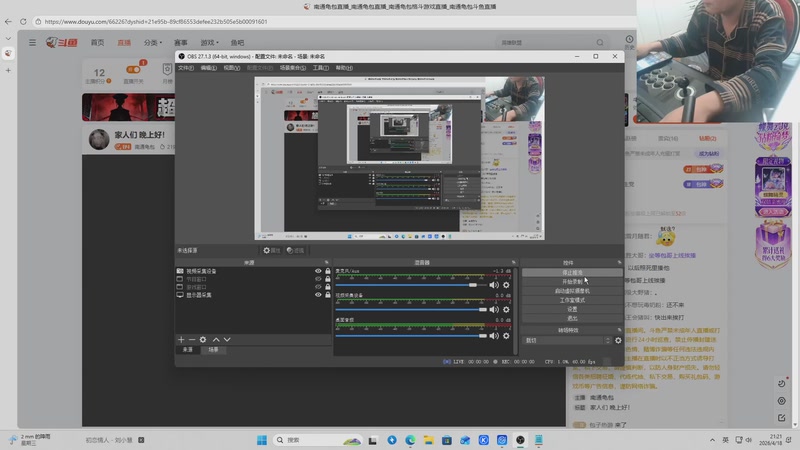
Task: Switch to the 场景 dock tab
Action: 213,349
